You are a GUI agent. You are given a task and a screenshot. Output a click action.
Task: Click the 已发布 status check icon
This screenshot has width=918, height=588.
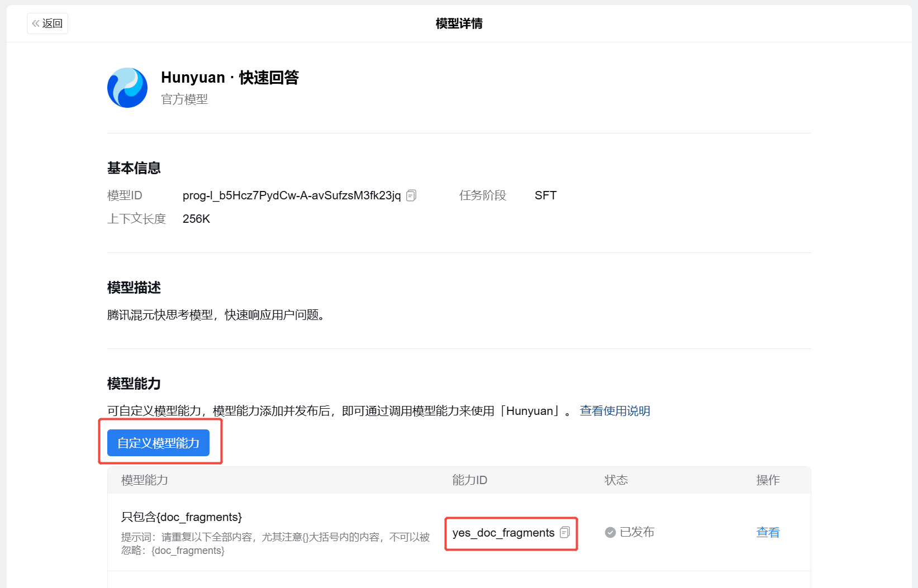(610, 533)
